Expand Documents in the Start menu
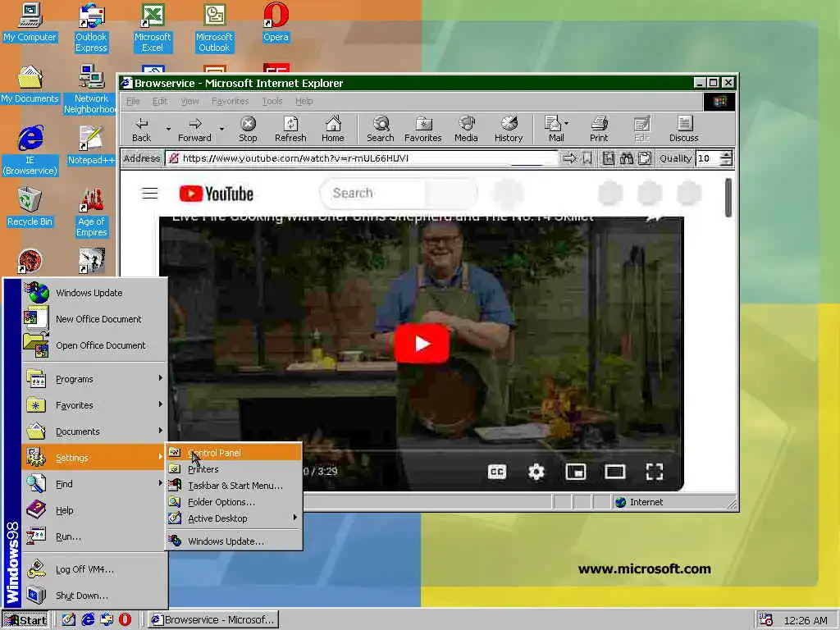The width and height of the screenshot is (840, 630). [x=94, y=431]
